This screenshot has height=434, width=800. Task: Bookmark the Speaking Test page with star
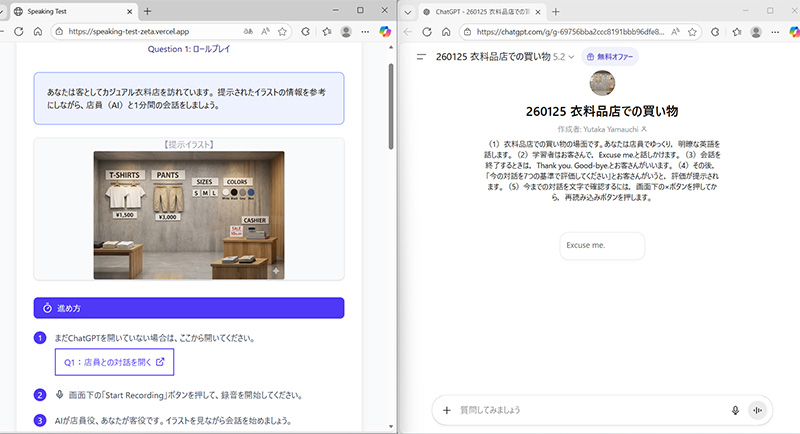(x=282, y=32)
